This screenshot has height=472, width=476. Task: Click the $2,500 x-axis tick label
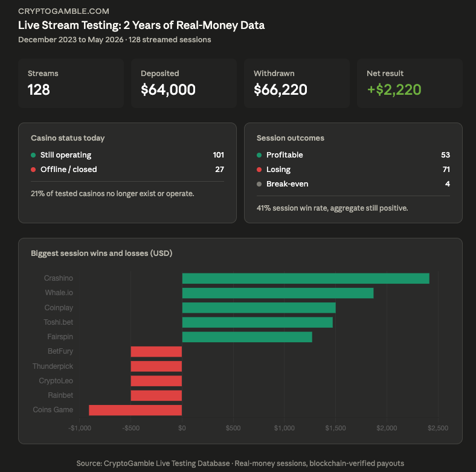438,428
